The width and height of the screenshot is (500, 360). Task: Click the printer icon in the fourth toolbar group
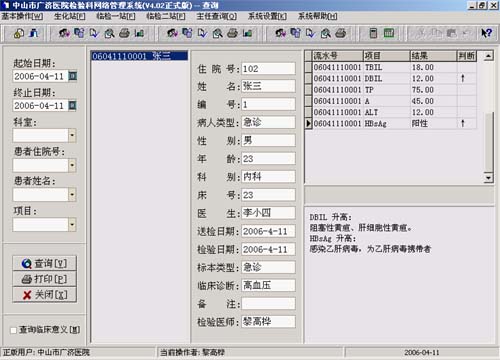click(x=340, y=33)
